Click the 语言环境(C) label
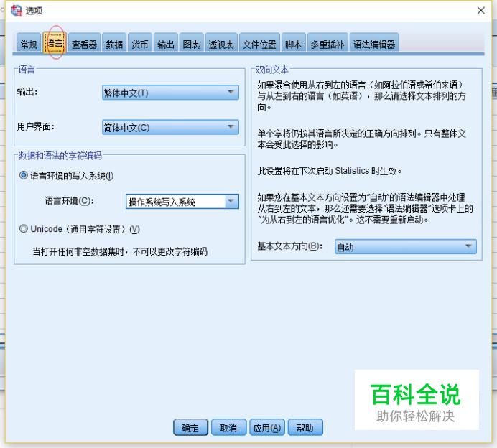Screen dimensions: 497x448 (69, 201)
